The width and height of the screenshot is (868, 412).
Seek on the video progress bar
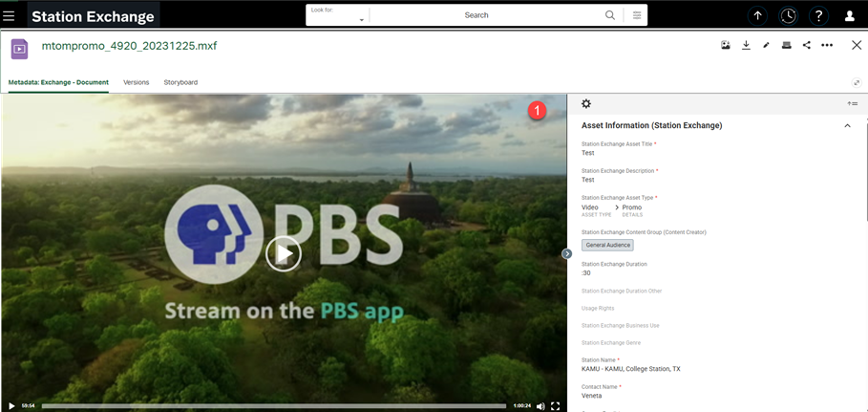pyautogui.click(x=273, y=406)
